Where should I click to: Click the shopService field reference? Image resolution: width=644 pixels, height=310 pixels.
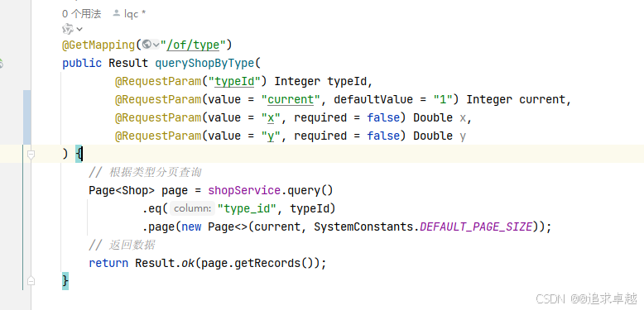click(244, 190)
